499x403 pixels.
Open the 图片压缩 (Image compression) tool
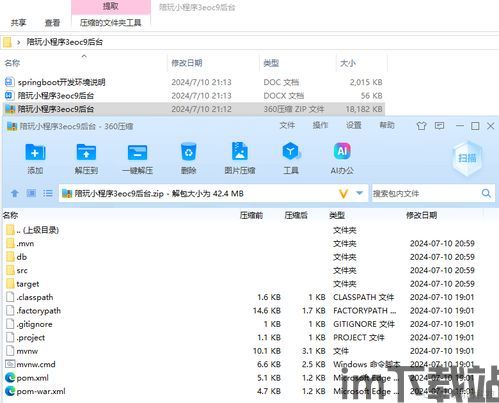point(240,152)
